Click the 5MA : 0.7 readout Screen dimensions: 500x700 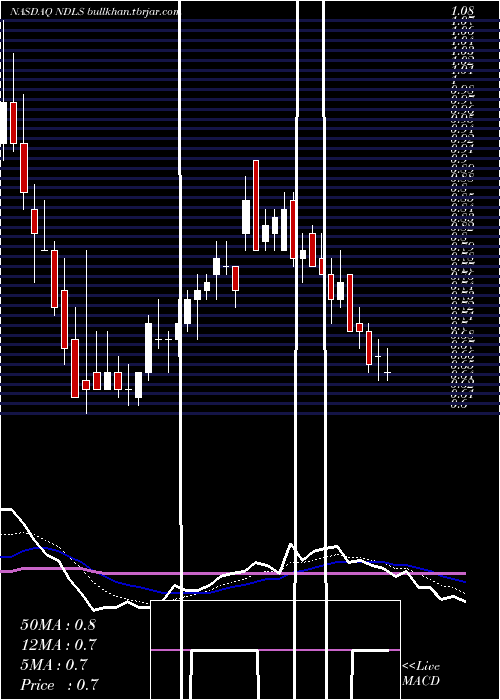(54, 665)
